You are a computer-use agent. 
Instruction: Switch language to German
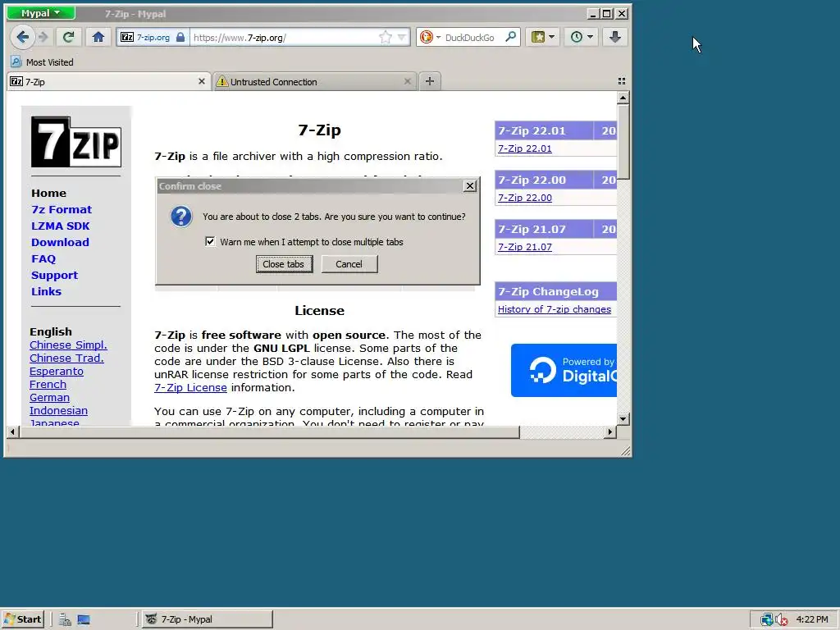pyautogui.click(x=49, y=398)
